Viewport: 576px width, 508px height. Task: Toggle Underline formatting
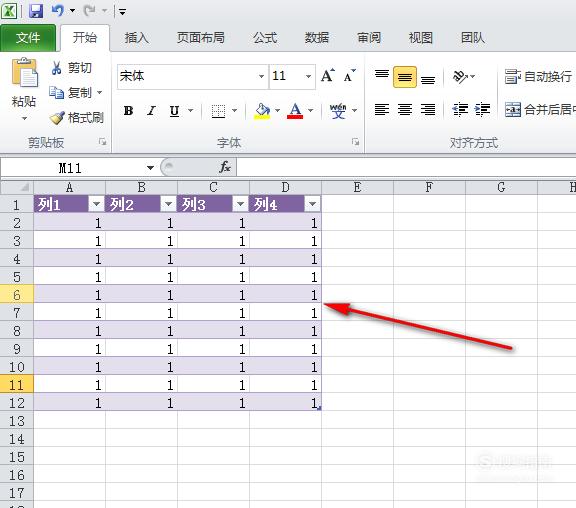175,111
